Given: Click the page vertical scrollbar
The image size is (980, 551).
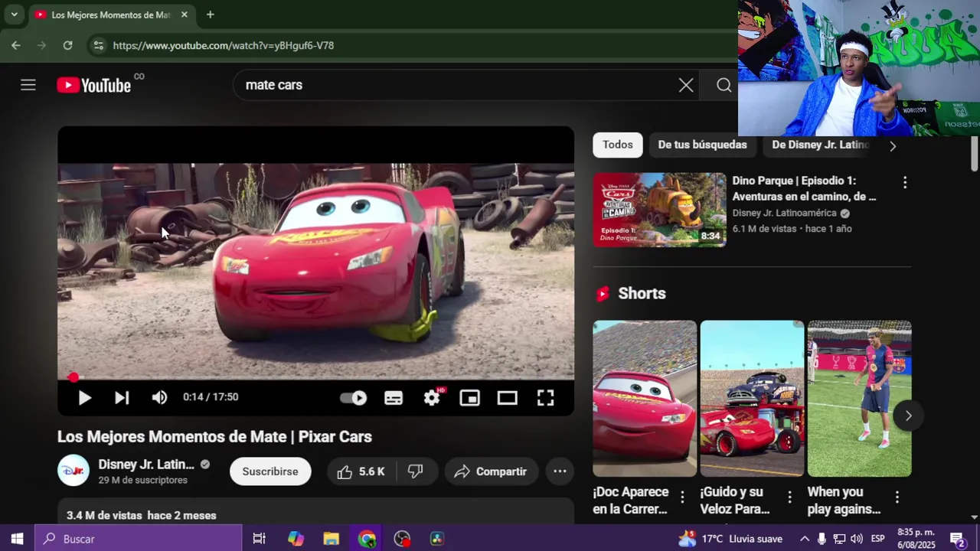Looking at the screenshot, I should pyautogui.click(x=974, y=155).
